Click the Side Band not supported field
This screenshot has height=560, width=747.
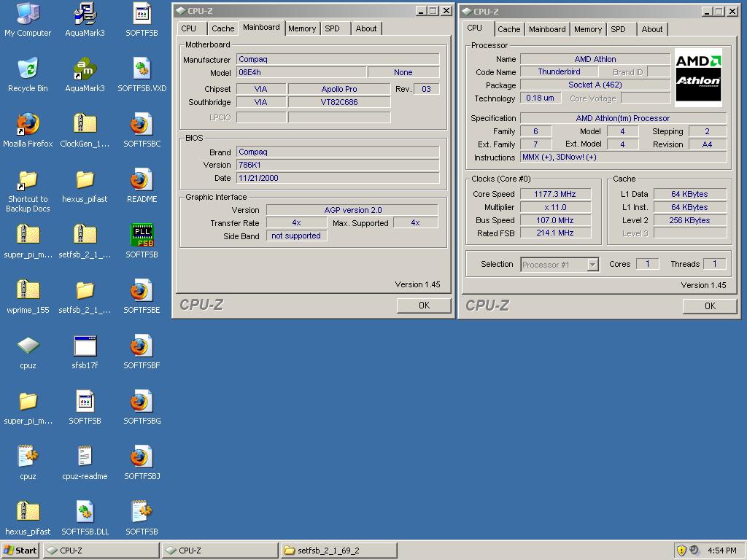point(296,236)
